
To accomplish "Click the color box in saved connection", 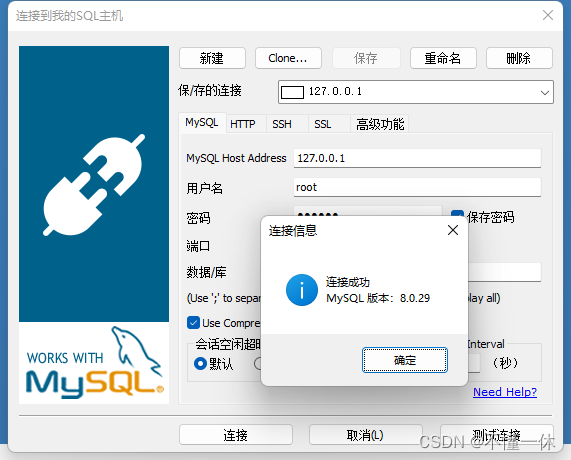I will point(292,92).
